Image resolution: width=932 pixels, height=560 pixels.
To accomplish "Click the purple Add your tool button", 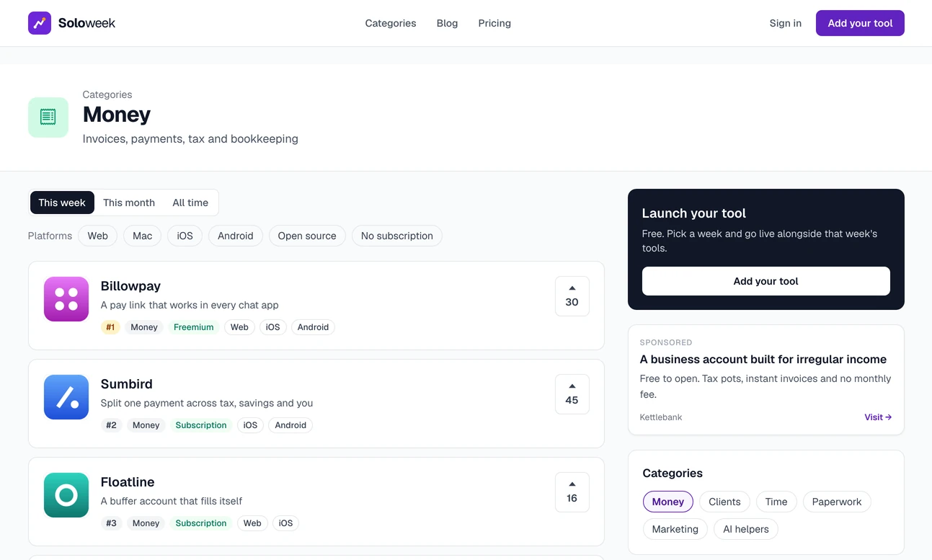I will (860, 23).
